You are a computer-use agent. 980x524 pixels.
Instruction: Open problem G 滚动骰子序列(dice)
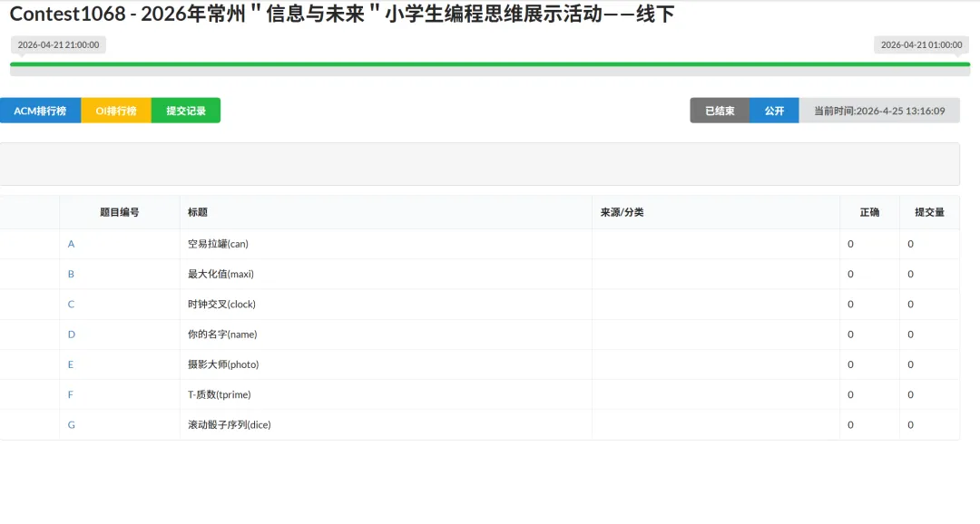click(x=71, y=424)
